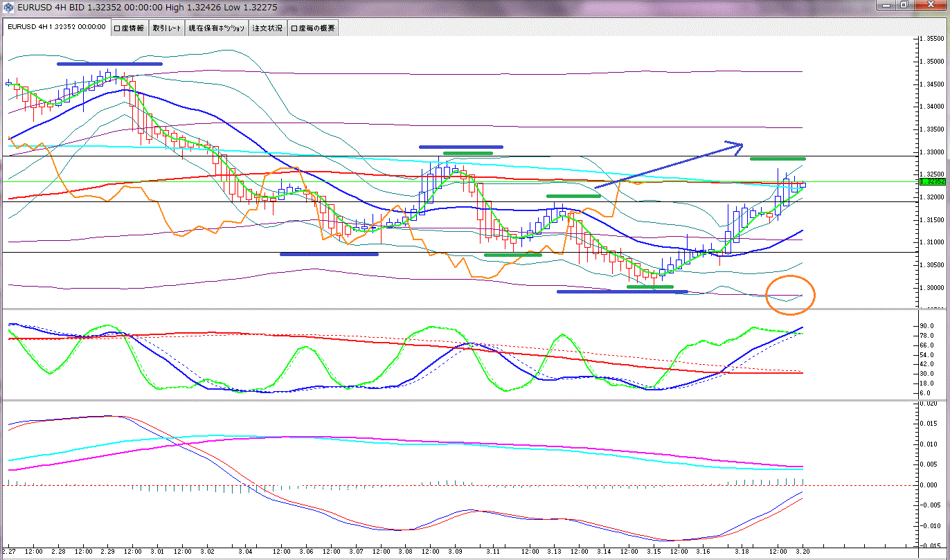Click the 3.15 date label
The width and height of the screenshot is (950, 560).
pos(654,552)
